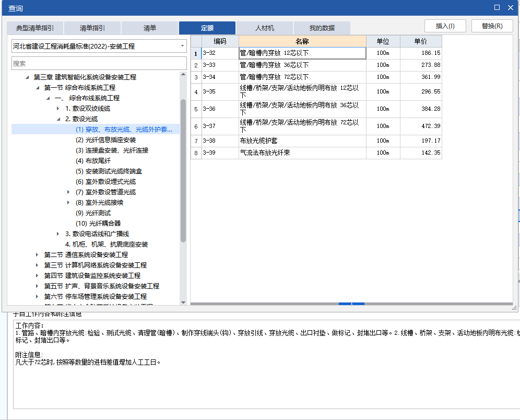
Task: Click the tree scrollbar down arrow
Action: pyautogui.click(x=183, y=302)
